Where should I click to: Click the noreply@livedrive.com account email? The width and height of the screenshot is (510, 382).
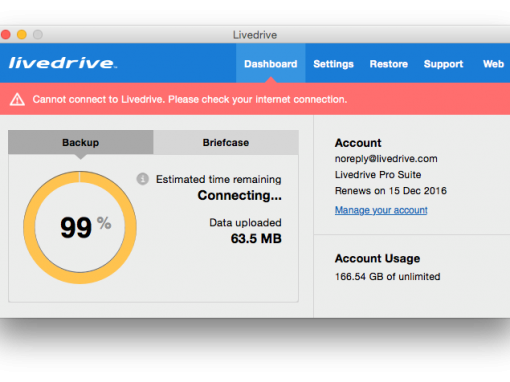(386, 159)
